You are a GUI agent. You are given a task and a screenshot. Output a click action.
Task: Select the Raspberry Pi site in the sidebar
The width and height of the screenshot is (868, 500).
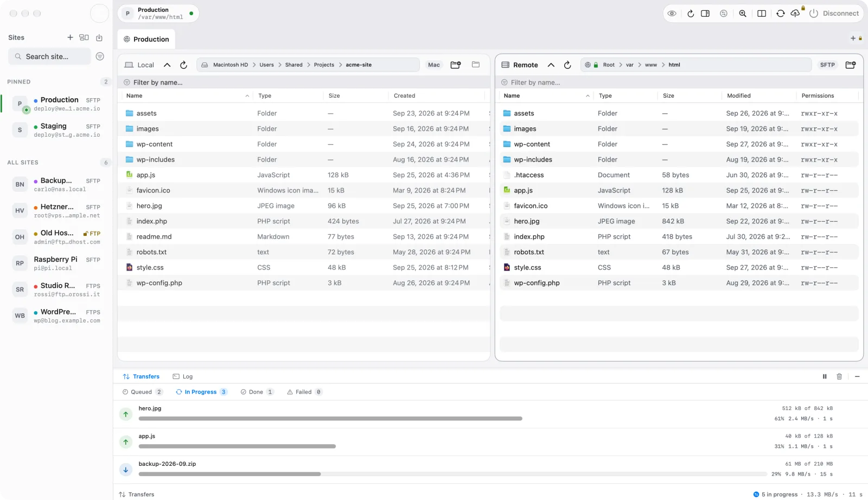click(x=57, y=264)
